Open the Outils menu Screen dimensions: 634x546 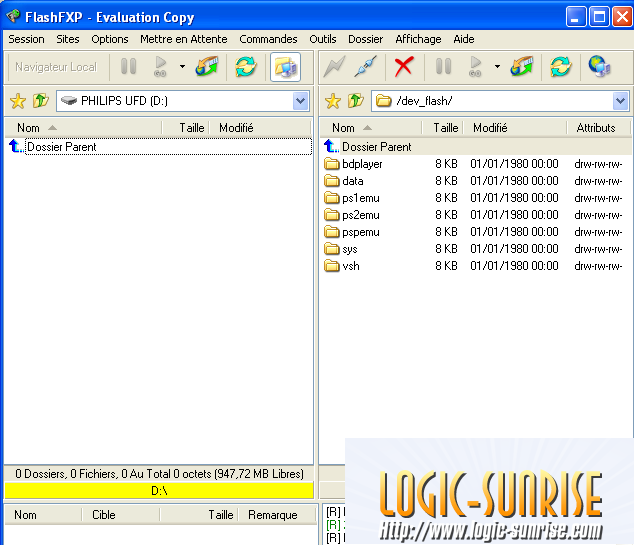coord(323,39)
